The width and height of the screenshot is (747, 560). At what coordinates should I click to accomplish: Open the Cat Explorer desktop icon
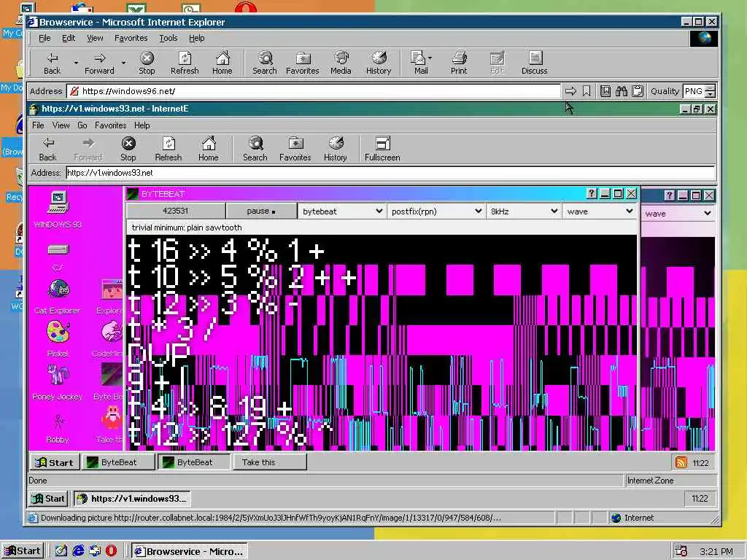[x=58, y=297]
